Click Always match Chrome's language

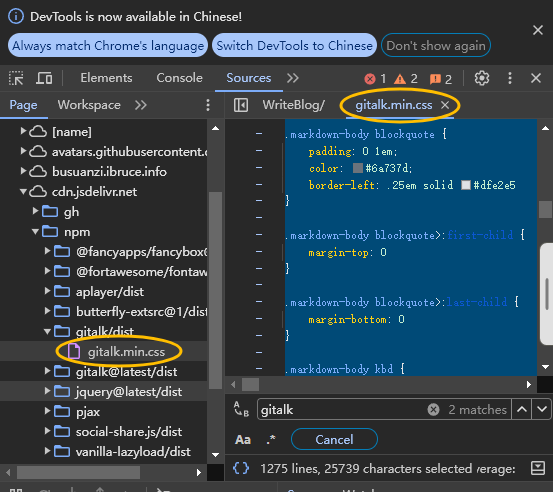pos(108,45)
